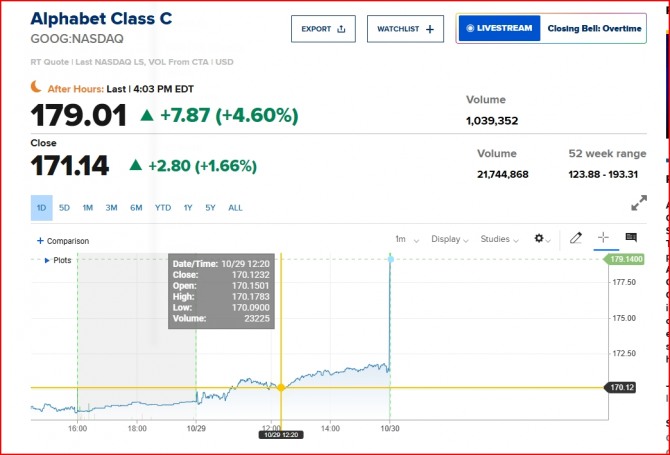670x455 pixels.
Task: Click the chart comment/annotation icon
Action: click(631, 238)
